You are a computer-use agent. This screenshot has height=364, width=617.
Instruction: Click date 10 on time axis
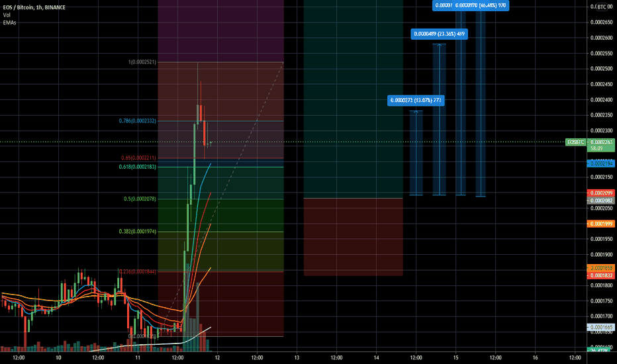click(x=58, y=357)
